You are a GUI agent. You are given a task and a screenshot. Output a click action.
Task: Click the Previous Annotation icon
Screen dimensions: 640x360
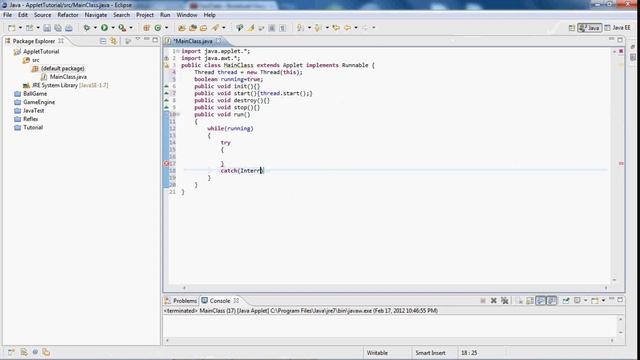(x=318, y=28)
